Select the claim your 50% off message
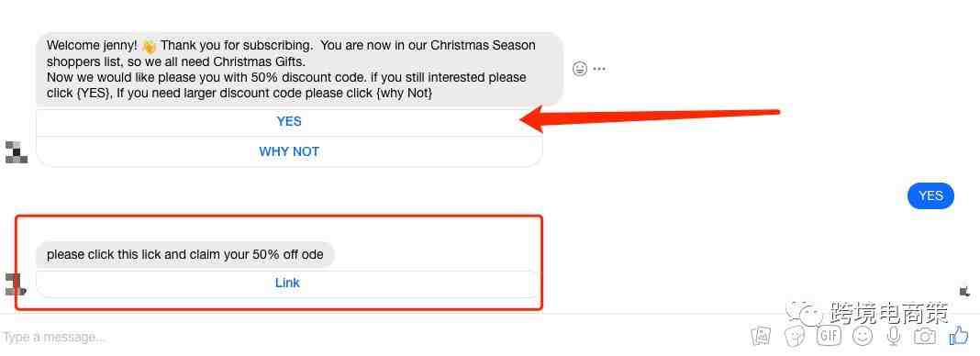 [x=185, y=255]
